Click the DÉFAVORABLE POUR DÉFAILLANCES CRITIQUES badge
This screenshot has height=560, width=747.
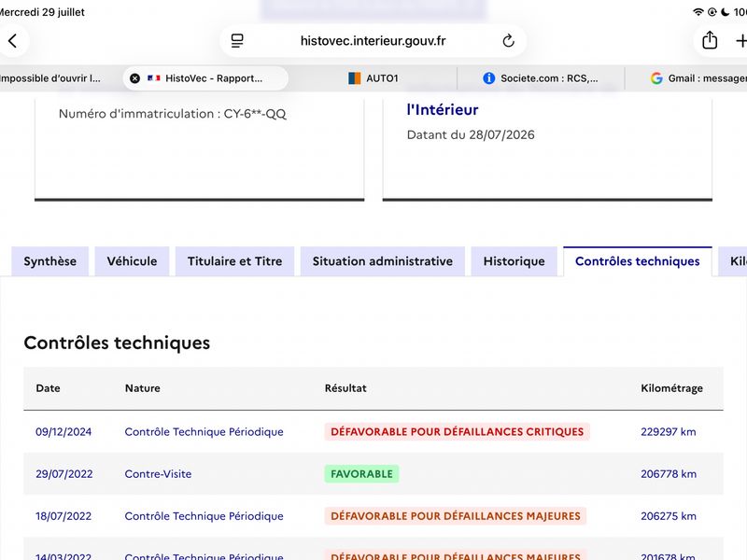pyautogui.click(x=458, y=432)
